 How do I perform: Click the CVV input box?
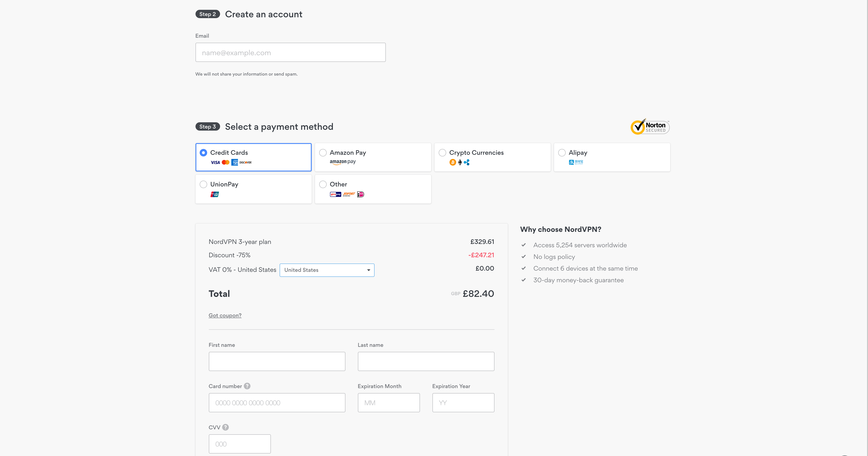point(240,444)
